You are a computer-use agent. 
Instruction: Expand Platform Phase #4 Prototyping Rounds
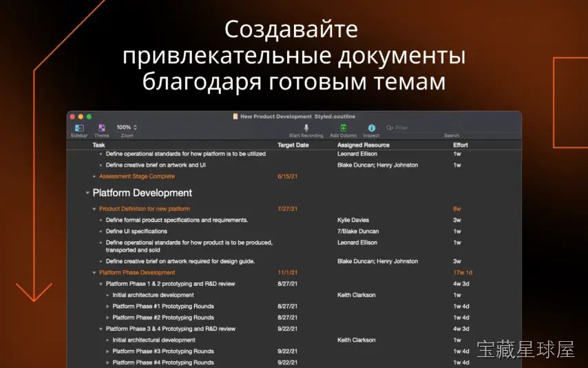107,362
